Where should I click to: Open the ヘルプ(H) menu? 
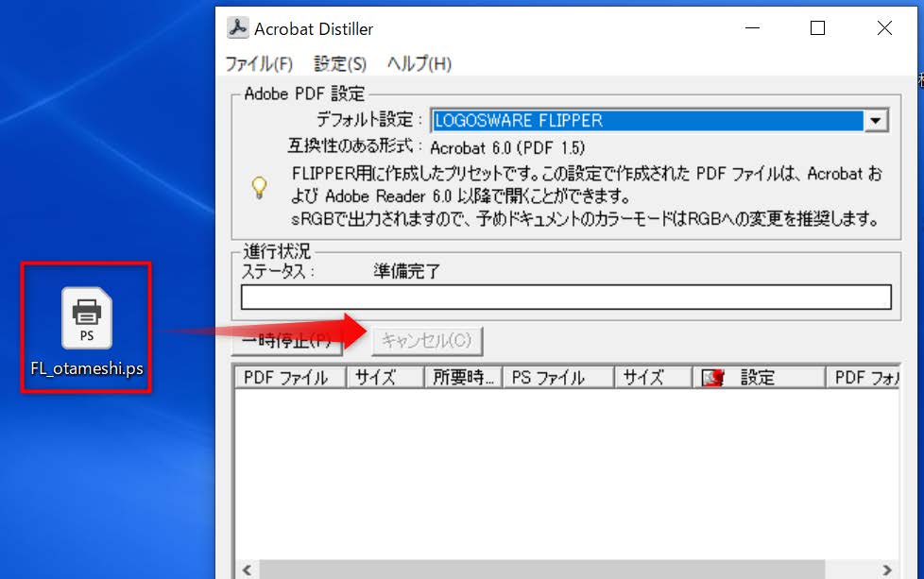(x=419, y=63)
